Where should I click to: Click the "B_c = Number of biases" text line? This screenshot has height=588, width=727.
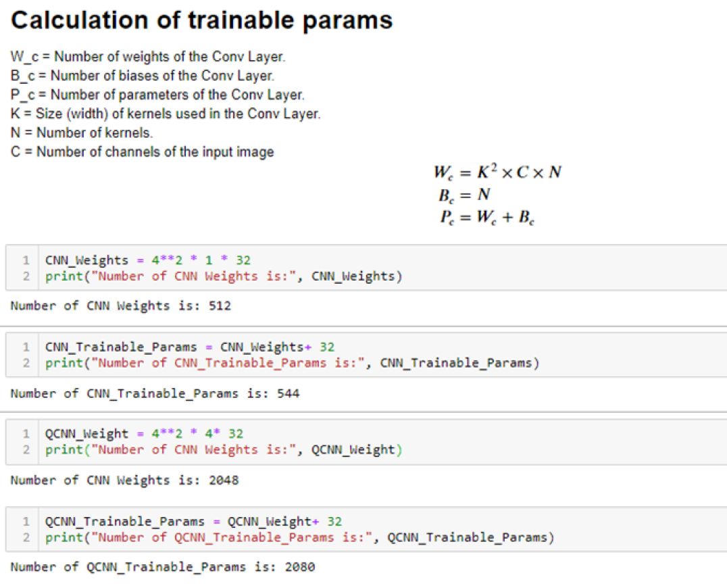(x=142, y=76)
